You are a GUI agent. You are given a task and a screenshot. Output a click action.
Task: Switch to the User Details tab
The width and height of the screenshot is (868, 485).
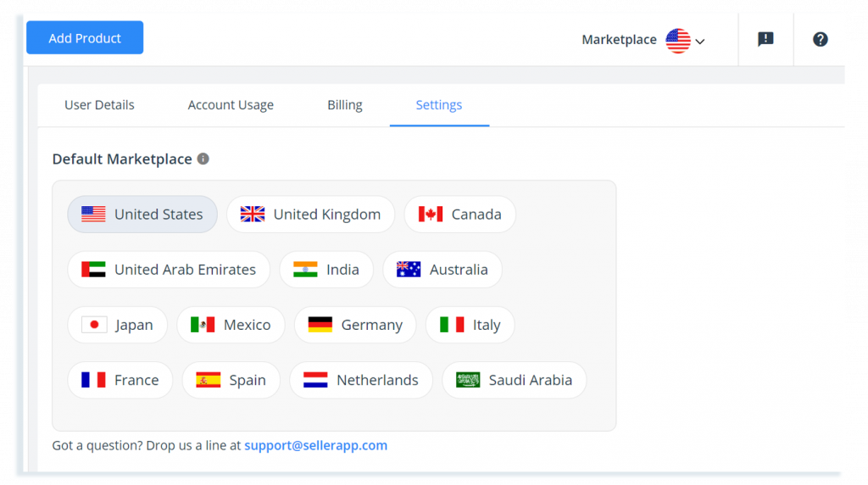(x=100, y=104)
